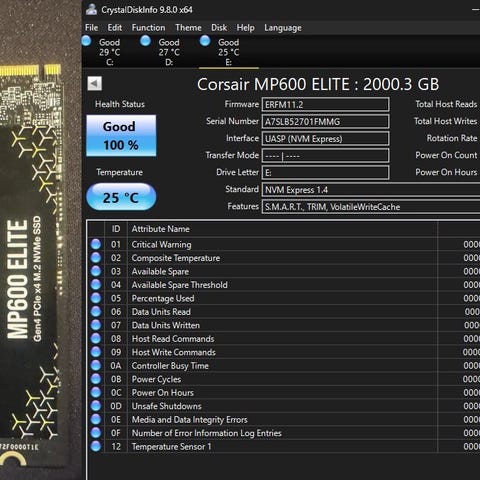
Task: Click the Firmware field ERFM11.2
Action: click(x=325, y=104)
